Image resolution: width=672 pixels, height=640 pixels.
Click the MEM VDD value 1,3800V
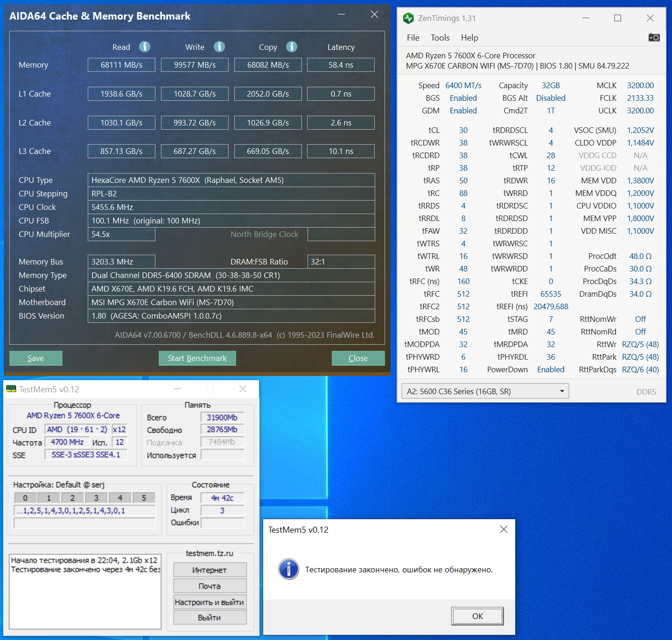click(x=640, y=181)
